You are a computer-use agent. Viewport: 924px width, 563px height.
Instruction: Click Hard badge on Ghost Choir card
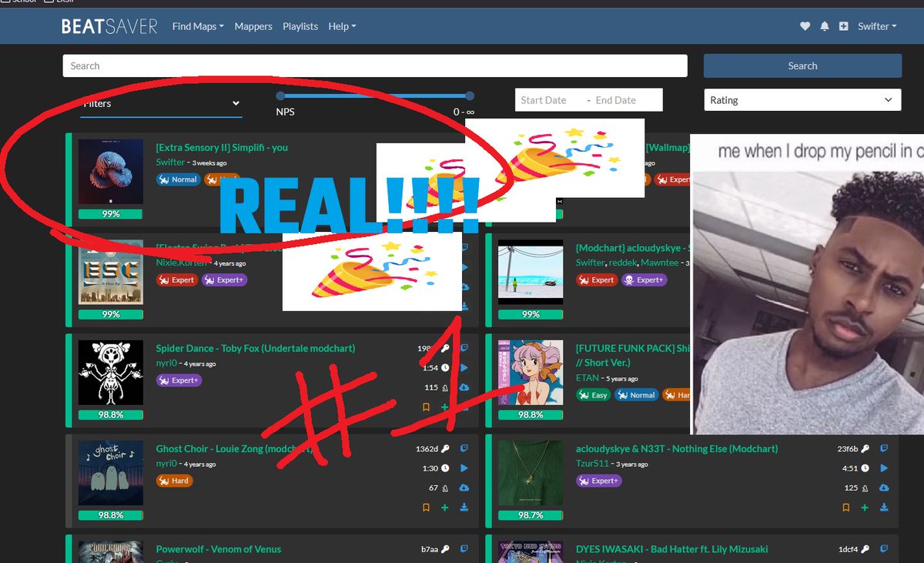click(x=174, y=480)
